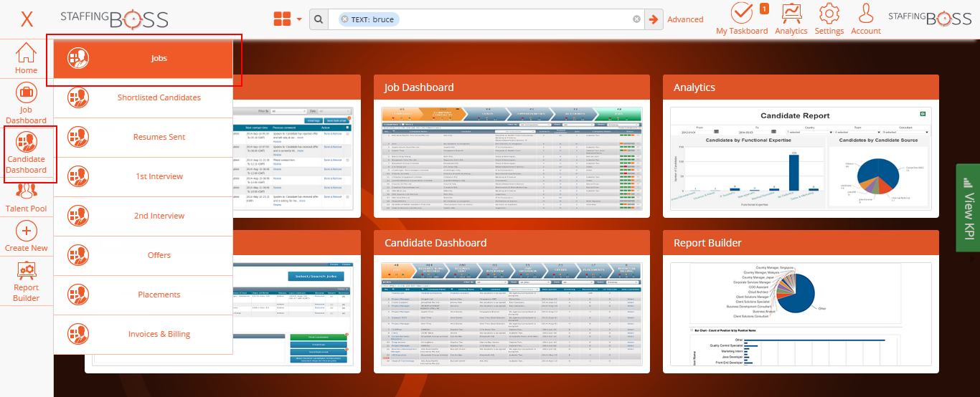Select 2nd Interview menu item
980x397 pixels.
point(143,216)
